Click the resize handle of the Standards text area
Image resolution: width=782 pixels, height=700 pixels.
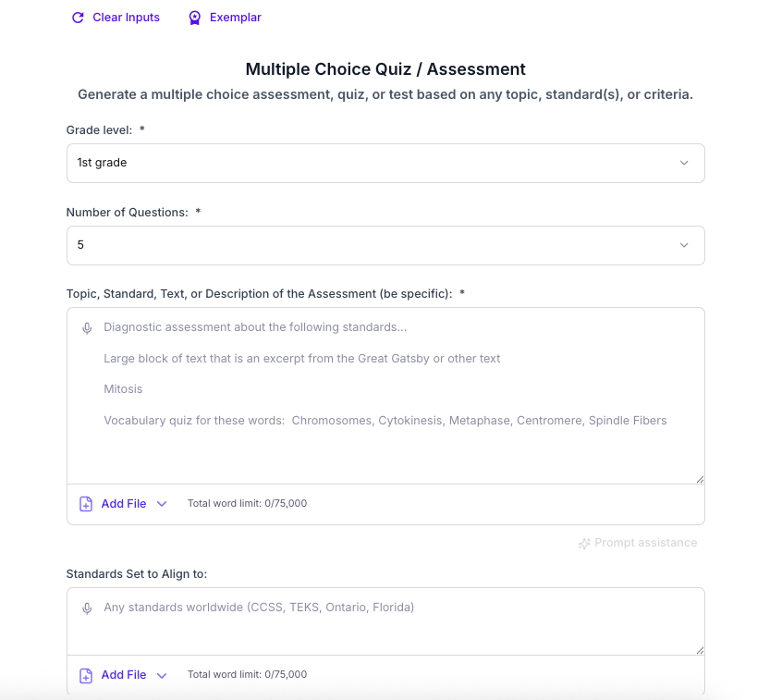tap(700, 650)
